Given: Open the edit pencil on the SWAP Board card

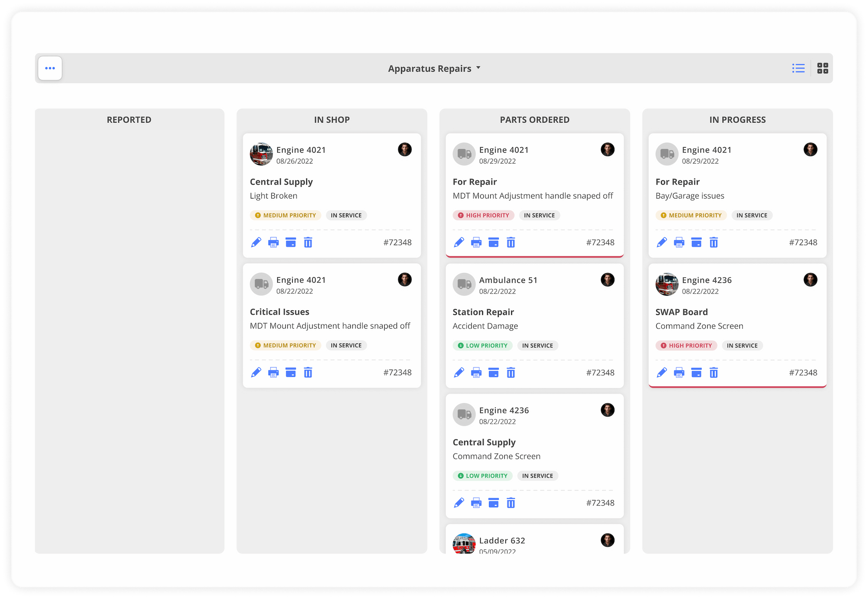Looking at the screenshot, I should [x=661, y=372].
